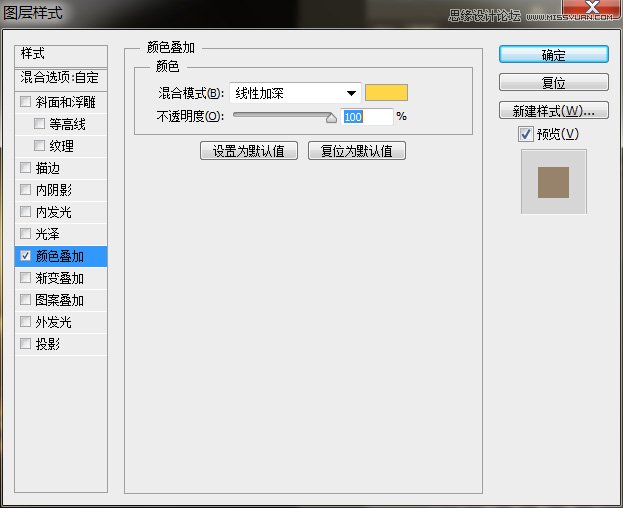
Task: Select the 等高线 sub-item label
Action: pos(67,124)
